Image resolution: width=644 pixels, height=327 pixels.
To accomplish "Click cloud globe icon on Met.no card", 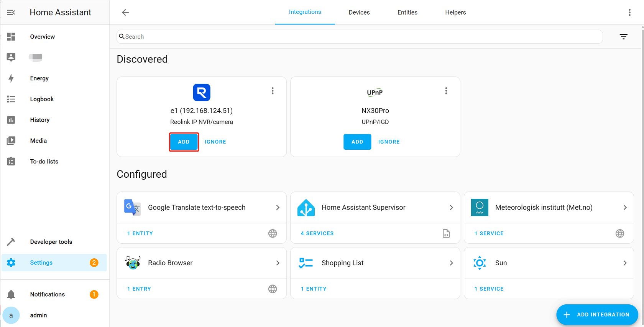I will coord(620,233).
